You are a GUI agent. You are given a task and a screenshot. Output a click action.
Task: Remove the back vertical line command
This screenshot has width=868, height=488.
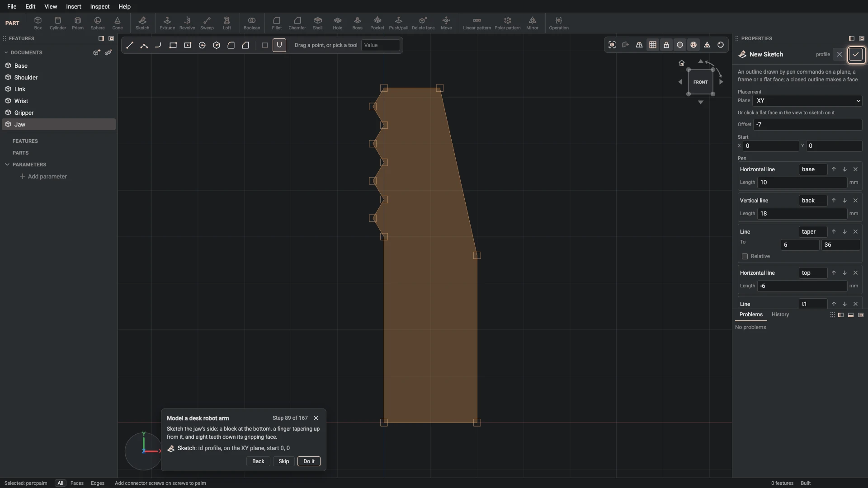click(x=855, y=201)
